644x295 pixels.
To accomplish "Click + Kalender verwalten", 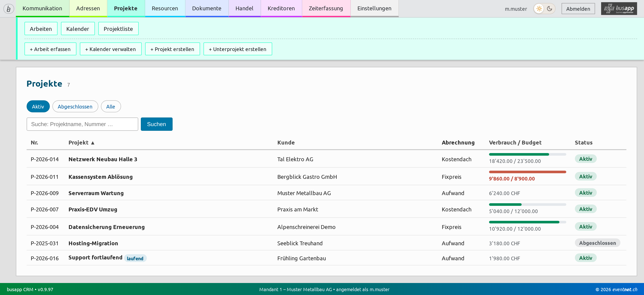I will coord(111,49).
